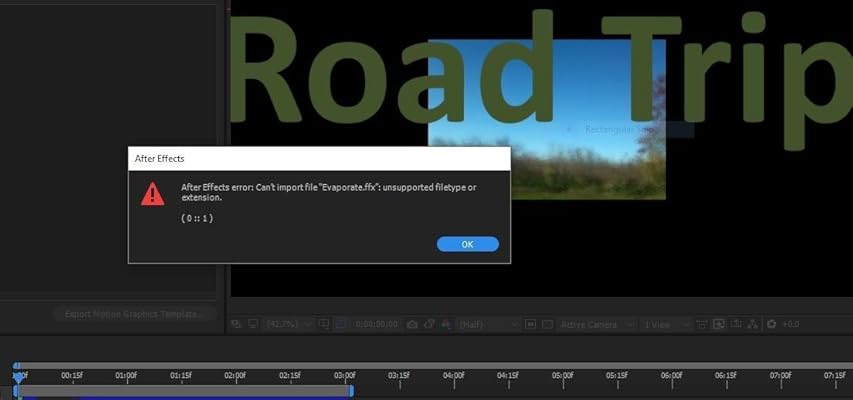This screenshot has width=853, height=400.
Task: Open the Fast Previews icon
Action: point(719,324)
